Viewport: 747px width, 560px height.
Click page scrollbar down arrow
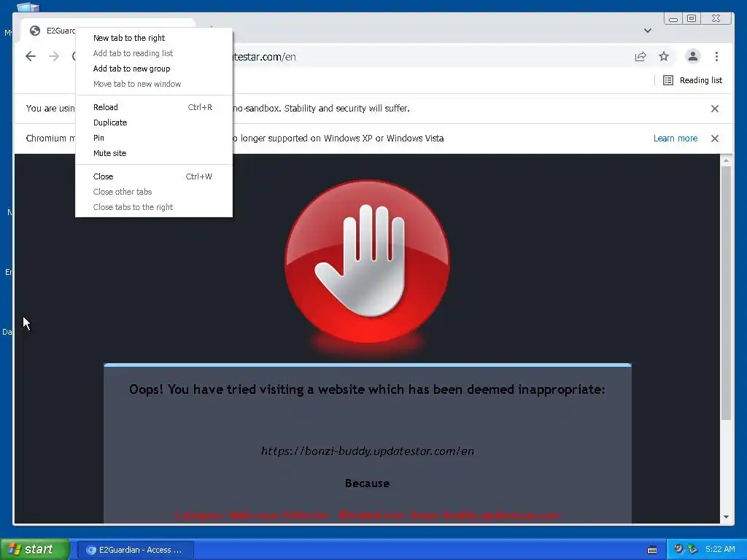726,517
